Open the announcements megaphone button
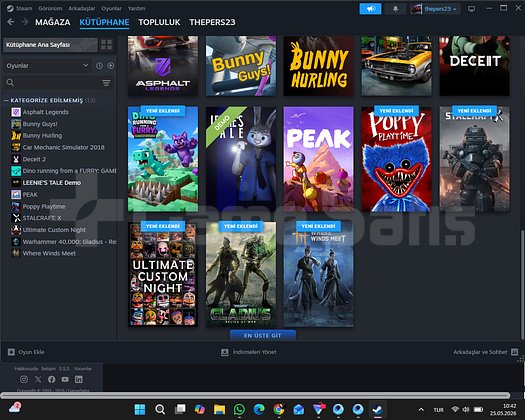The image size is (525, 420). (370, 9)
